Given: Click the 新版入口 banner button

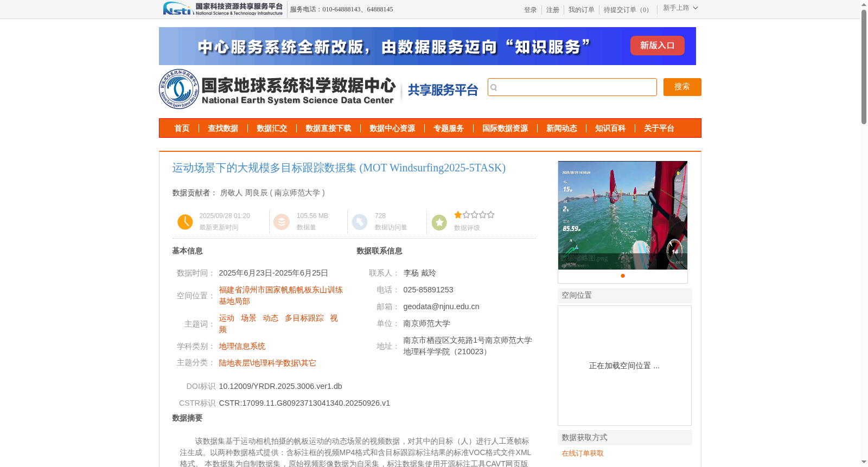Looking at the screenshot, I should click(657, 46).
